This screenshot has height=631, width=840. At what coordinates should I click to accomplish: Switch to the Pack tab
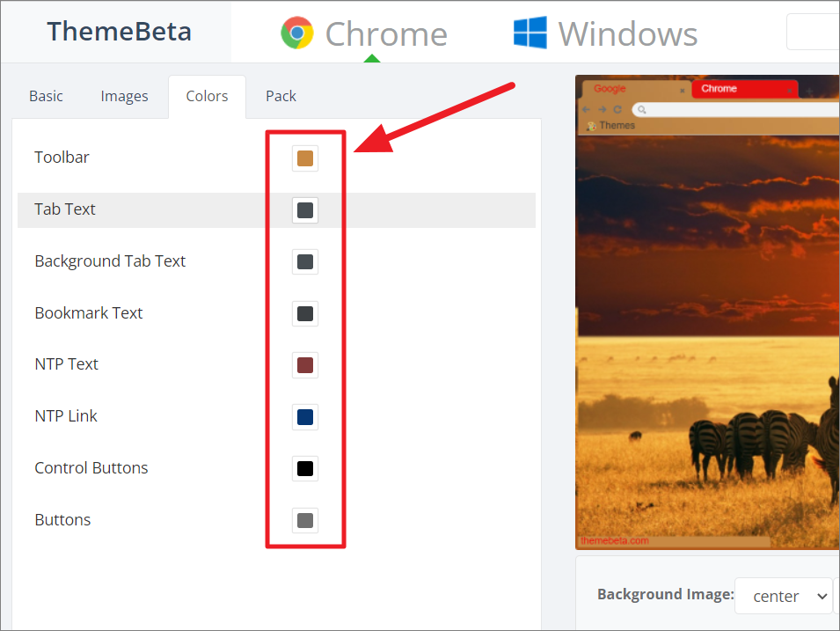(x=281, y=96)
